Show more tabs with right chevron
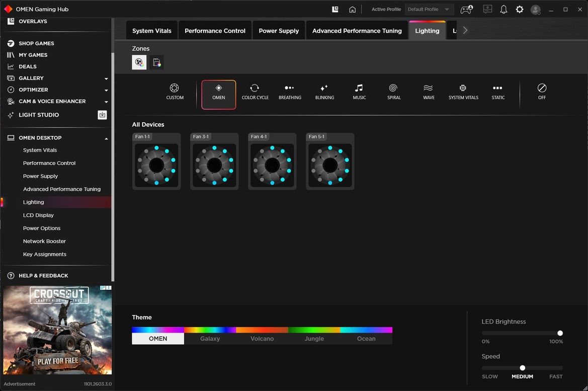 point(465,30)
